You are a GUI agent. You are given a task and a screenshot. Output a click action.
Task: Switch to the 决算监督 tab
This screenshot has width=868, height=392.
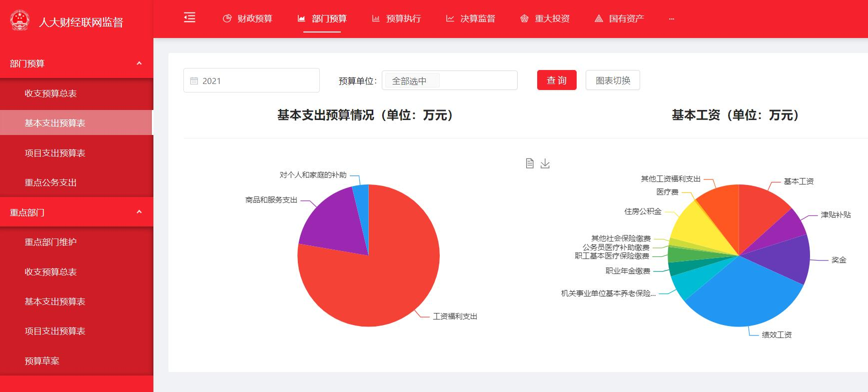click(x=471, y=18)
